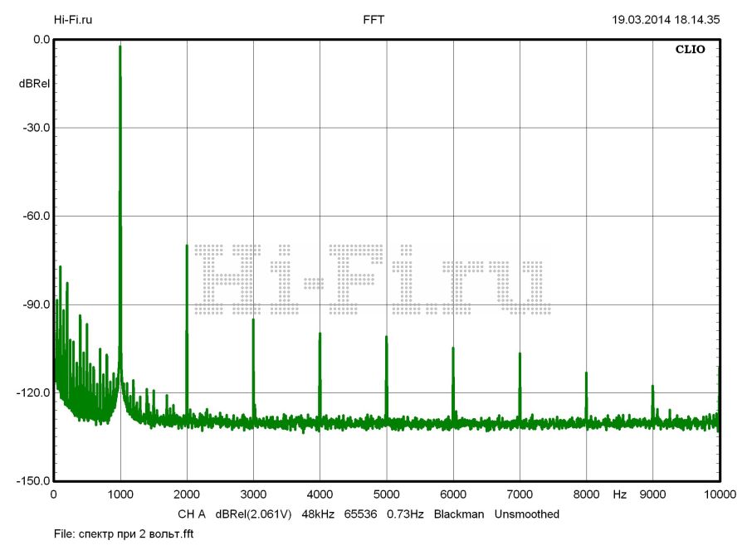Click the Hz x-axis unit label

(x=619, y=494)
